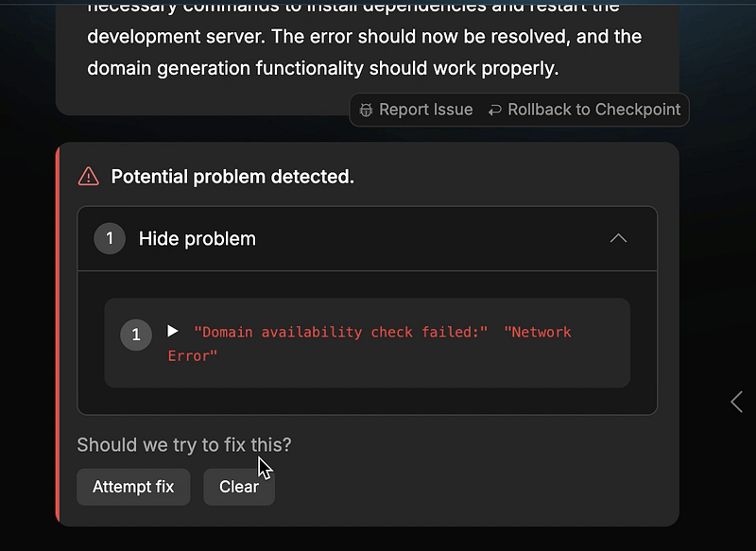
Task: Click the left-pointing chevron at the right edge
Action: tap(736, 402)
